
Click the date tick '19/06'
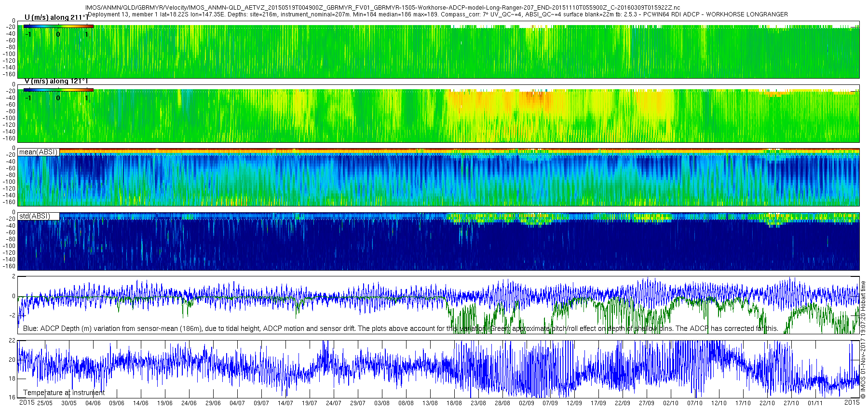point(165,403)
